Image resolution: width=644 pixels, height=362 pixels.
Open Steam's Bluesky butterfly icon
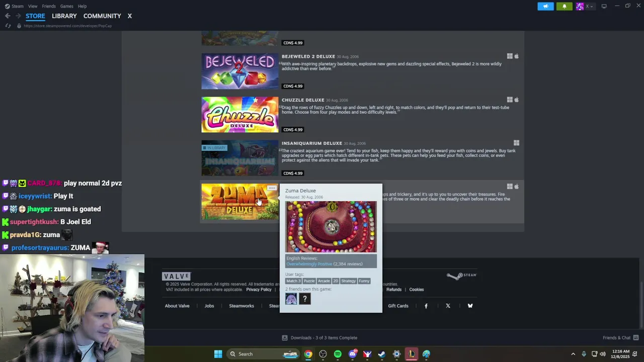point(470,306)
